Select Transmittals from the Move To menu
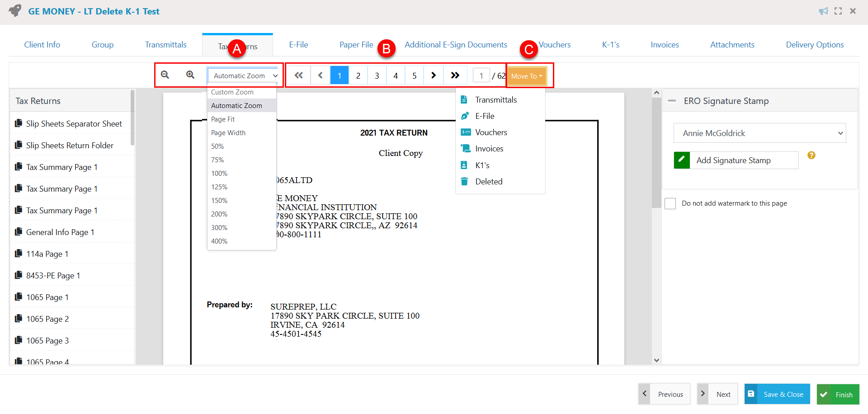The image size is (868, 414). [x=495, y=99]
